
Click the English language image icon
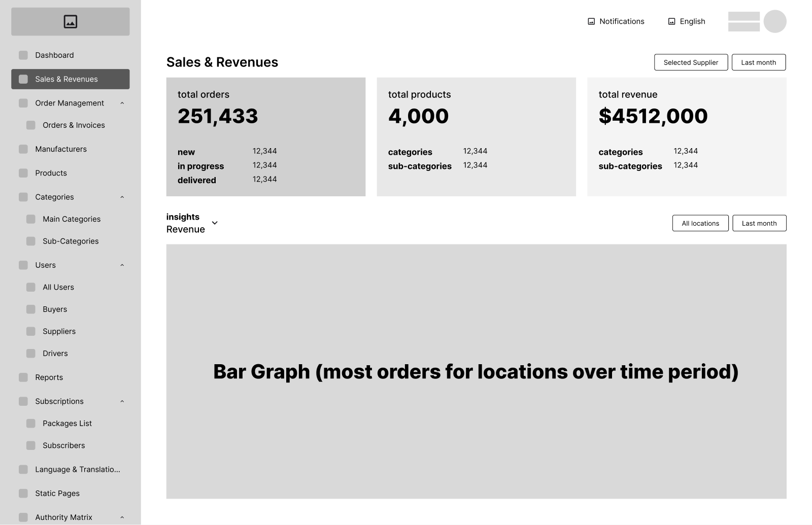pos(672,21)
